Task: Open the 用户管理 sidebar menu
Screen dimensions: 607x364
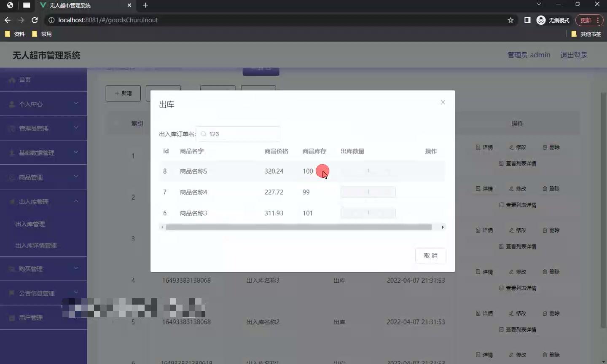Action: tap(43, 318)
